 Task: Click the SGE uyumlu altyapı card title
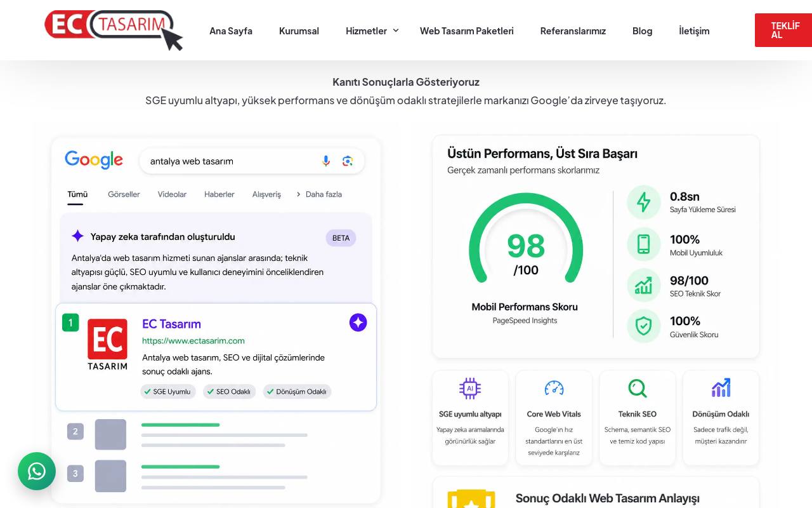(x=470, y=414)
